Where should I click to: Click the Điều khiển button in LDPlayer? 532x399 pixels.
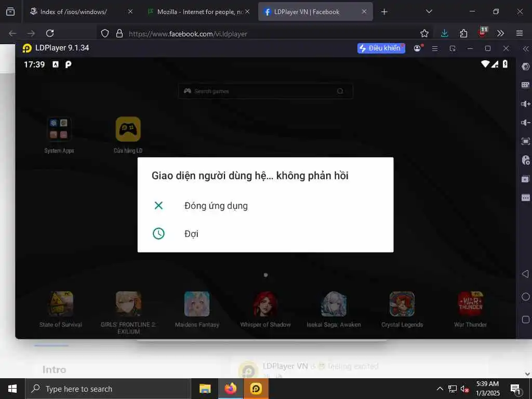381,48
